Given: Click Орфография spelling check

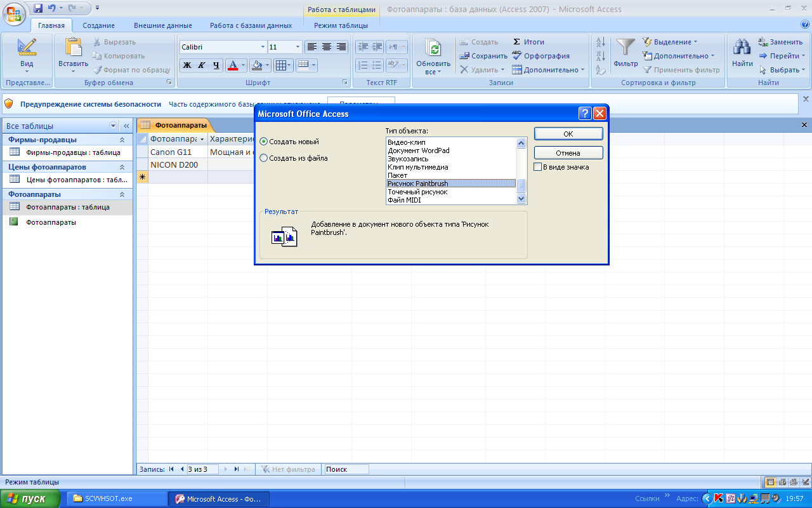Looking at the screenshot, I should pyautogui.click(x=540, y=56).
